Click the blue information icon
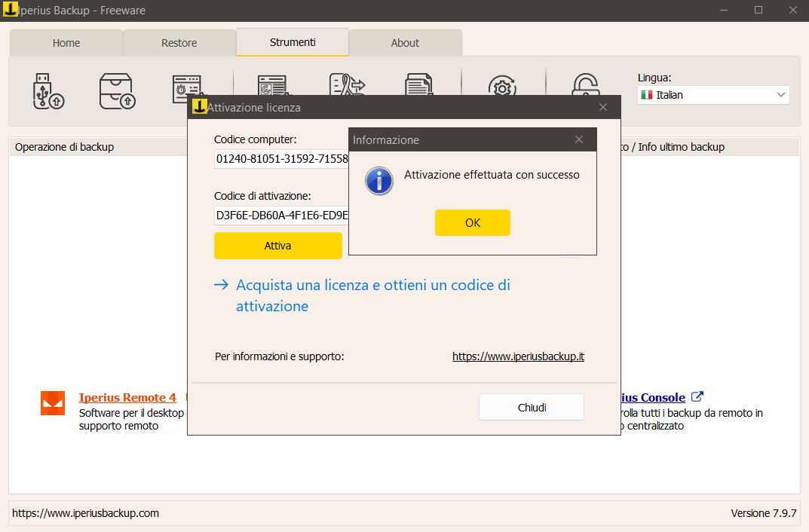This screenshot has width=809, height=532. (379, 181)
